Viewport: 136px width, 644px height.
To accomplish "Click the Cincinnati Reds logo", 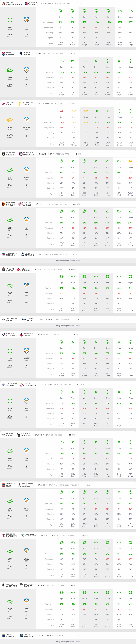I will [4, 104].
